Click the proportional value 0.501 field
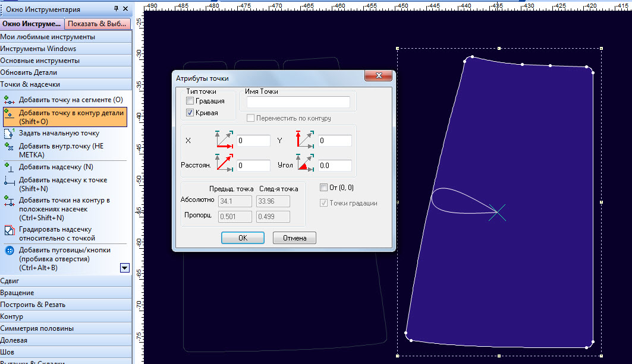 235,216
